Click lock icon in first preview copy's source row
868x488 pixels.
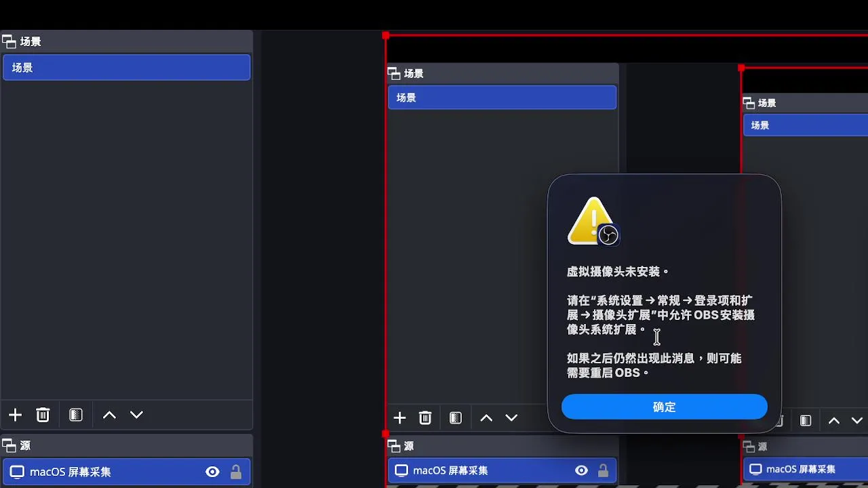(603, 470)
